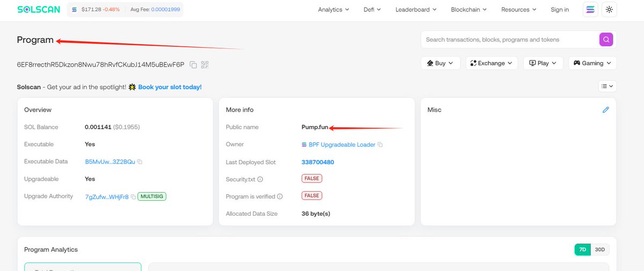The image size is (644, 271).
Task: Expand the Analytics menu
Action: pos(333,10)
